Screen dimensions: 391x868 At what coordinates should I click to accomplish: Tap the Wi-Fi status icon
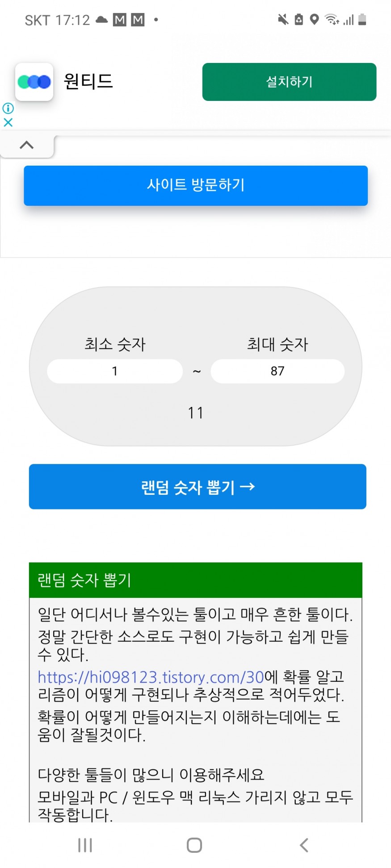[332, 20]
